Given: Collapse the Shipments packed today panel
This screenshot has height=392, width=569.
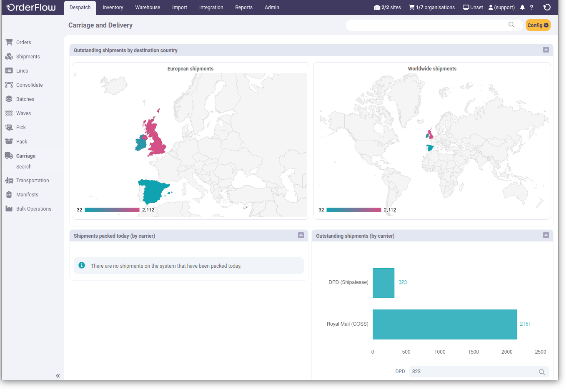Looking at the screenshot, I should [x=301, y=235].
